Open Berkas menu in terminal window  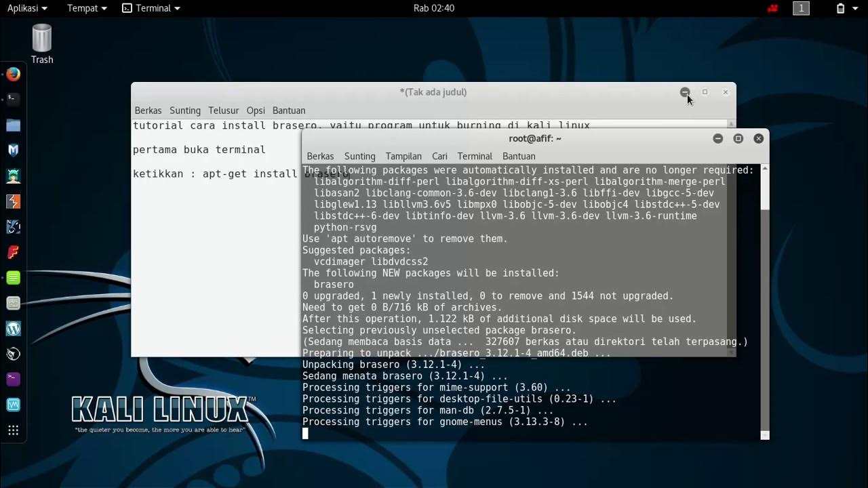[x=320, y=156]
